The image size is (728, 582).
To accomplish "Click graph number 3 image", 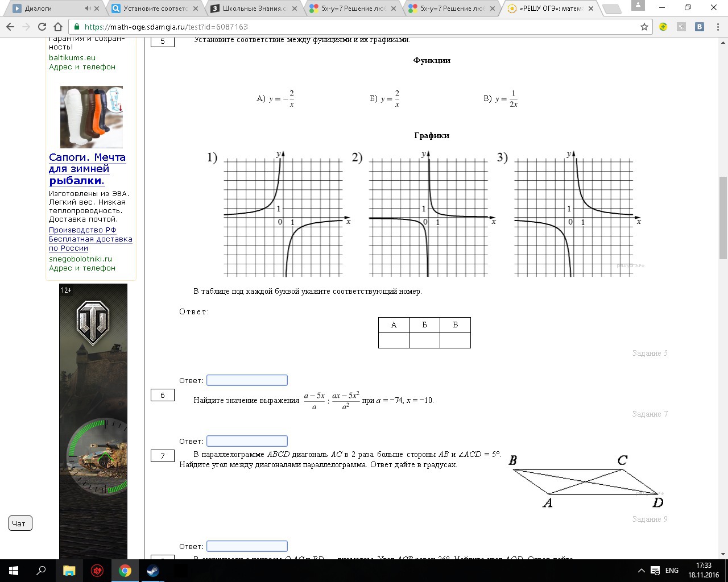I will click(x=570, y=214).
